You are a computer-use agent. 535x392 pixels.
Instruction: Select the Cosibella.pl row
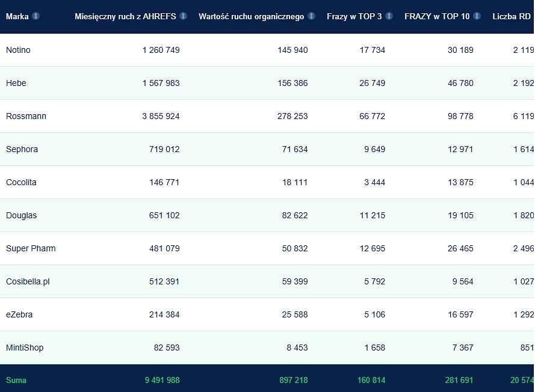[x=267, y=281]
